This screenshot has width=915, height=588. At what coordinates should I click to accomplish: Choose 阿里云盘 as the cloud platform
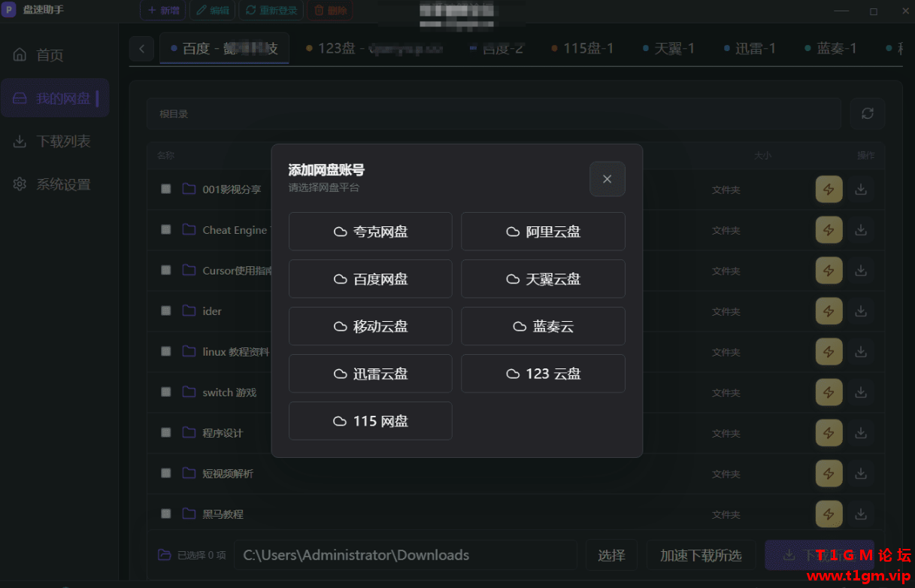[543, 232]
